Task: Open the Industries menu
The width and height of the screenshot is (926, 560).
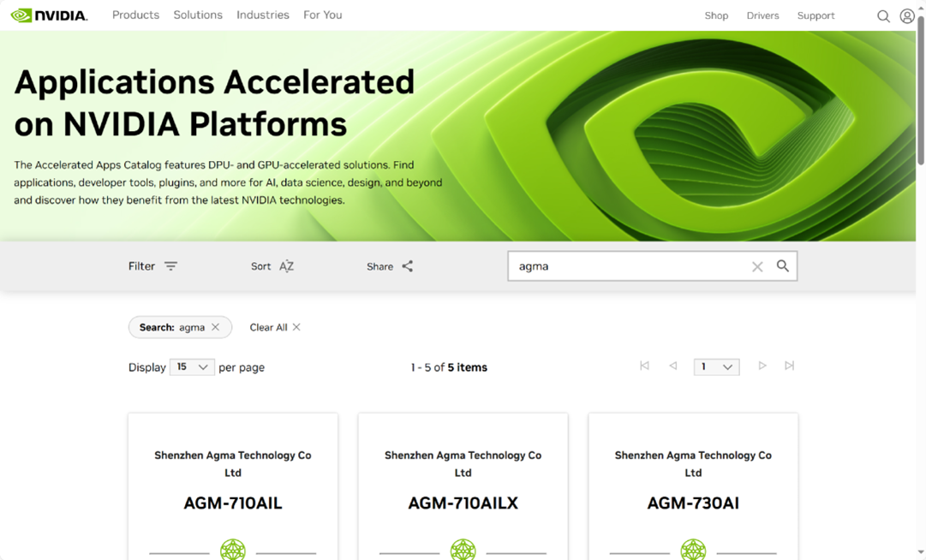Action: [x=263, y=15]
